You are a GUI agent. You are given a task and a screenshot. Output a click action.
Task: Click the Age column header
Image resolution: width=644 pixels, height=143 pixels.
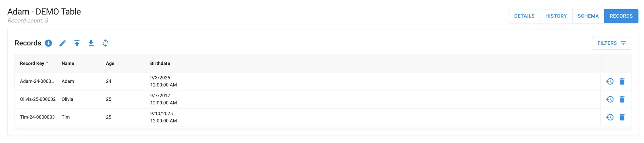(110, 63)
